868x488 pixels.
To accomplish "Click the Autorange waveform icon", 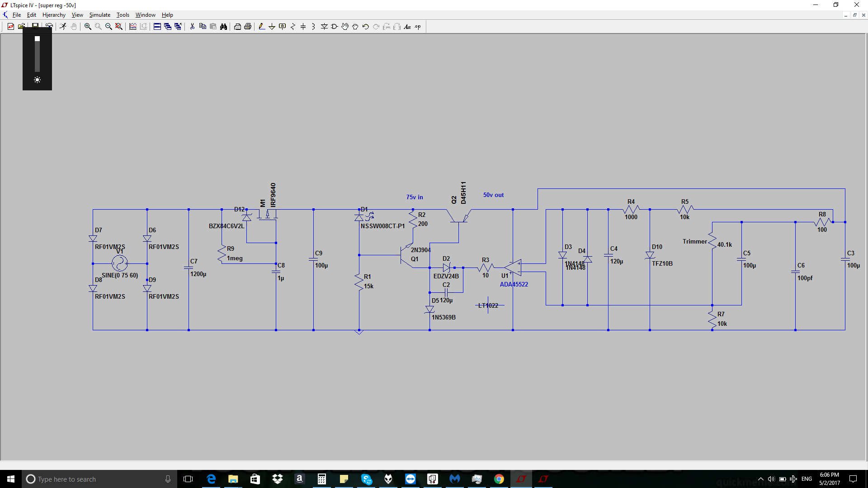I will [133, 27].
